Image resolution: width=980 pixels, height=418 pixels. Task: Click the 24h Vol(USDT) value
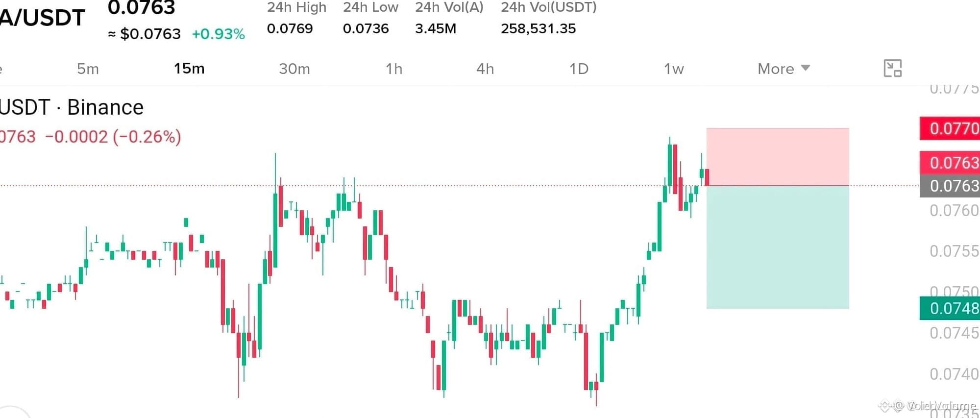coord(538,28)
